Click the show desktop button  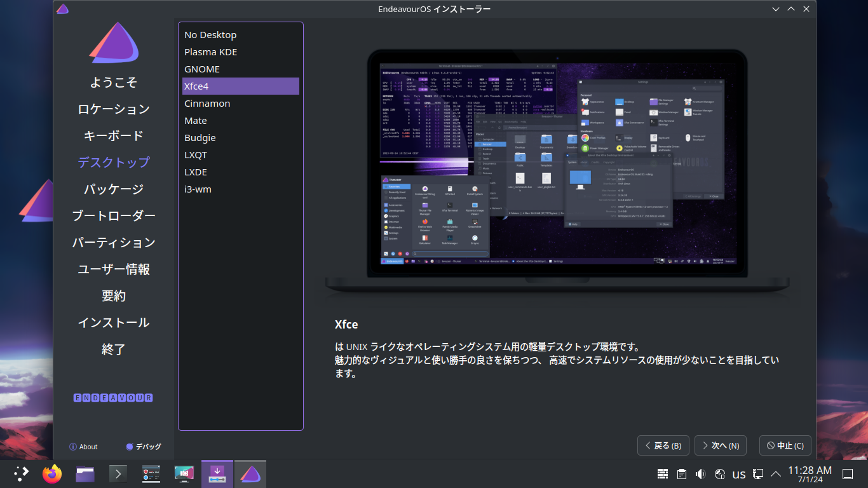tap(847, 474)
